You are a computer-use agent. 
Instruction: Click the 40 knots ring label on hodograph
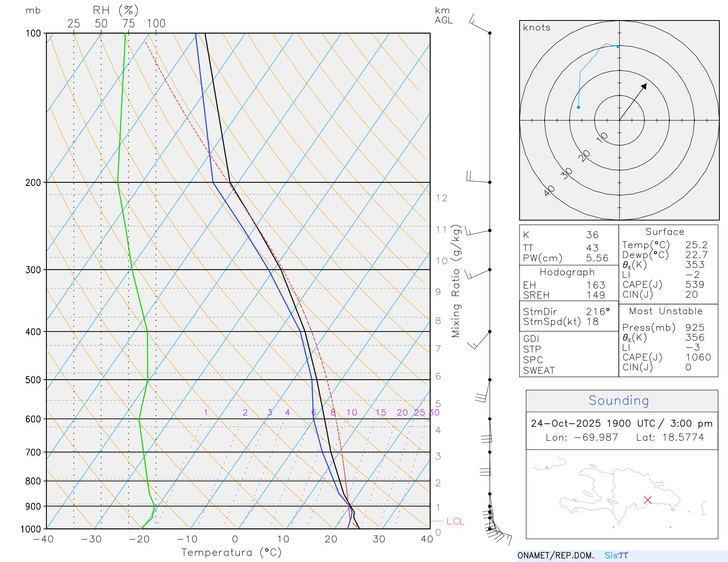click(550, 191)
